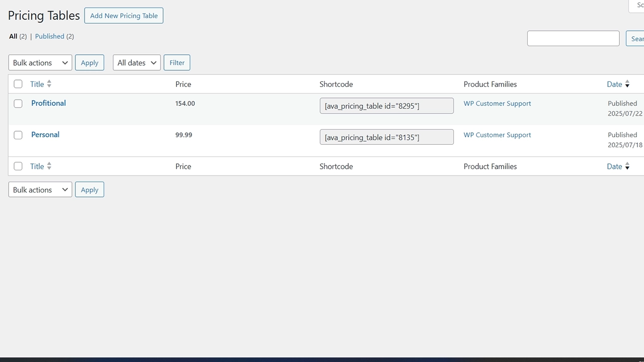Open the Profitional pricing table

(x=48, y=103)
